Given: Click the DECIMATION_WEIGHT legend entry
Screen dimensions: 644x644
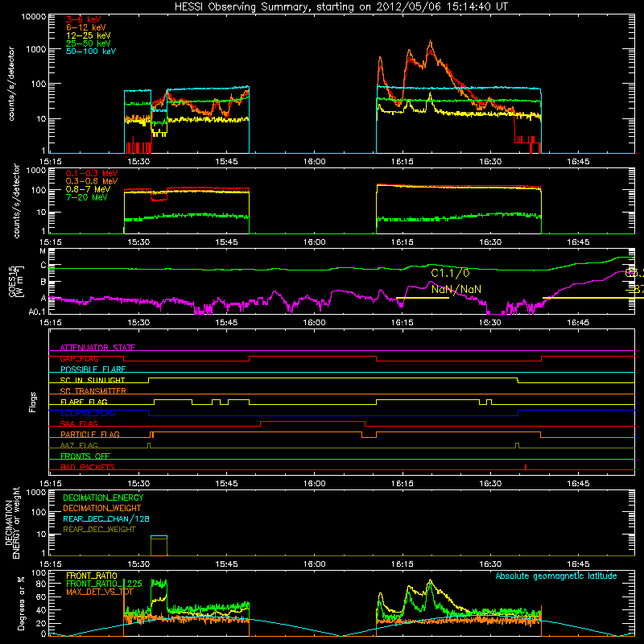Looking at the screenshot, I should (x=102, y=508).
